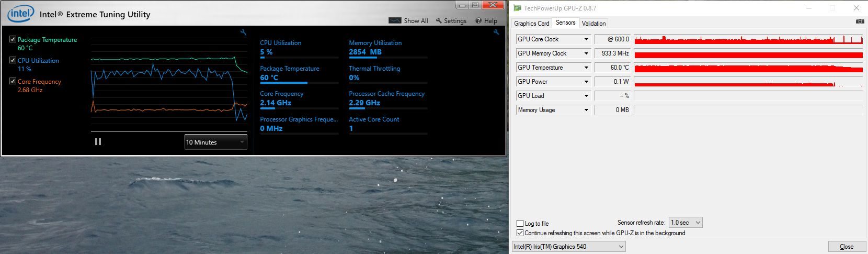Click the Processor Cache Frequency 2.29 GHz value
The image size is (868, 254).
click(x=364, y=103)
